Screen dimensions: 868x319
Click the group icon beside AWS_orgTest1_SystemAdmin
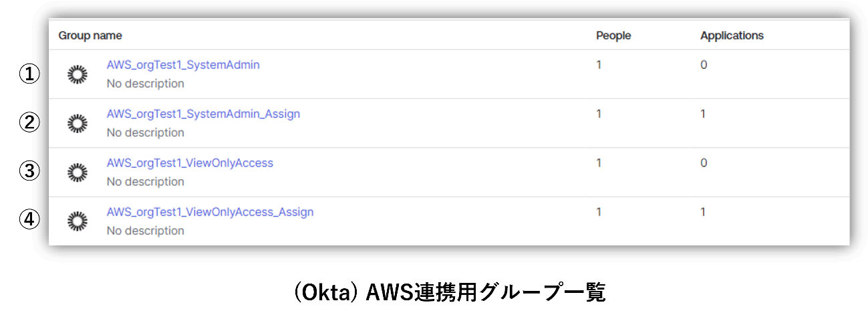pos(78,74)
